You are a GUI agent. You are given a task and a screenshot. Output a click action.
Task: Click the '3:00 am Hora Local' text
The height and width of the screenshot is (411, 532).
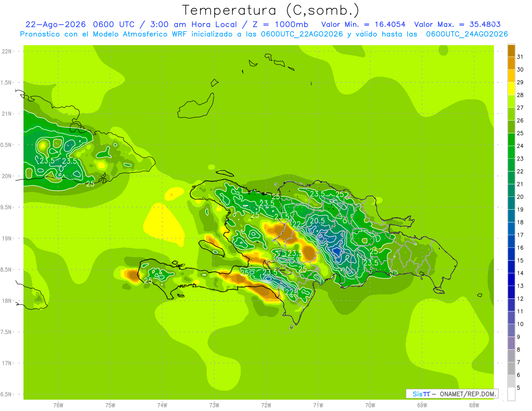tap(193, 24)
